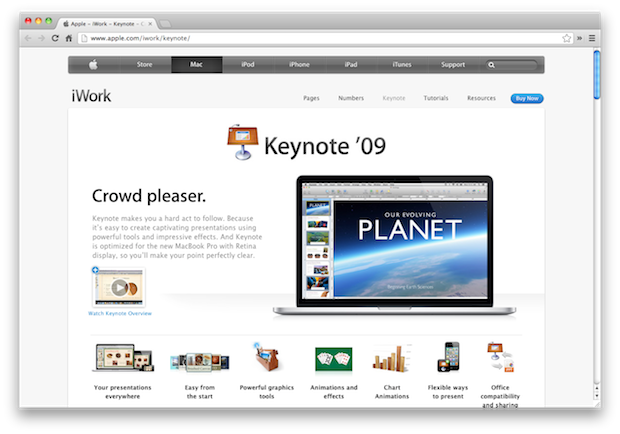
Task: Bookmark this page with the star icon
Action: pyautogui.click(x=567, y=38)
